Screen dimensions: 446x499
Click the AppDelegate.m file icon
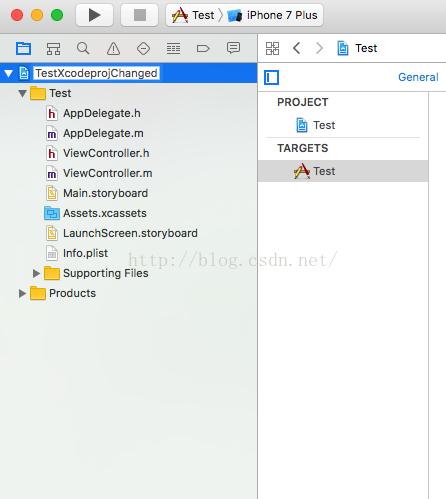tap(52, 133)
